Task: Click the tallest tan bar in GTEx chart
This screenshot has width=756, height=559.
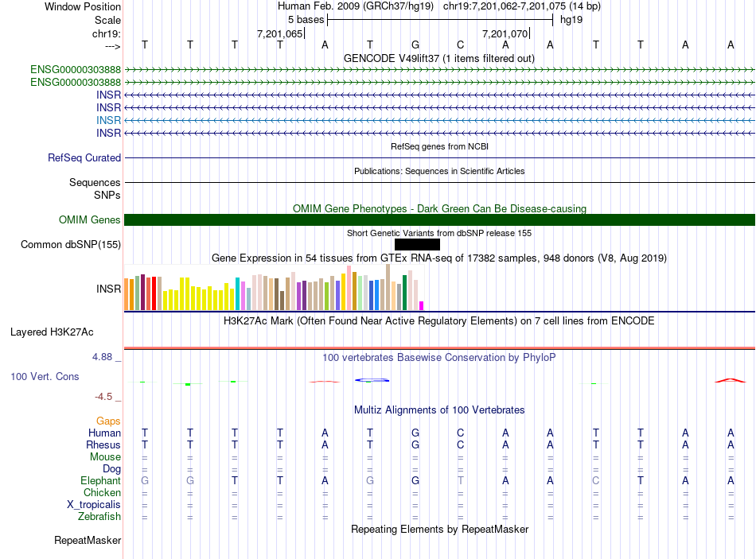Action: (388, 287)
